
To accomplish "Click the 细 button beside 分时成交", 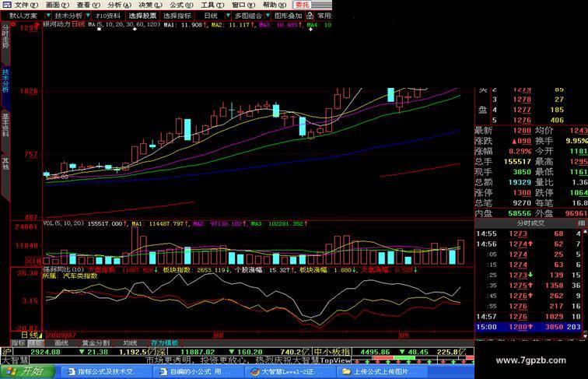I will click(x=581, y=223).
